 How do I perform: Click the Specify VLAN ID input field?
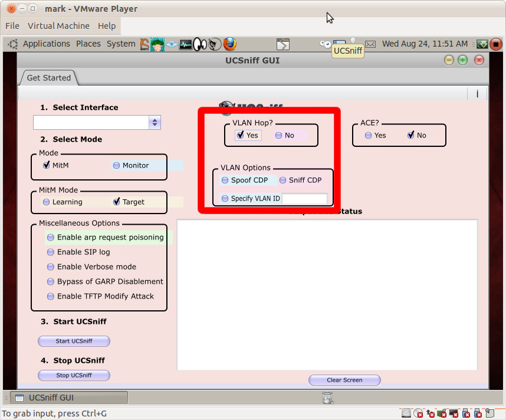coord(305,198)
